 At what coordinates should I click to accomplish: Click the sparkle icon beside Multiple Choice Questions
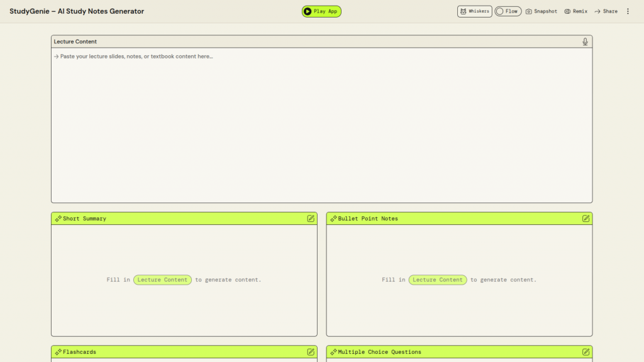(333, 352)
